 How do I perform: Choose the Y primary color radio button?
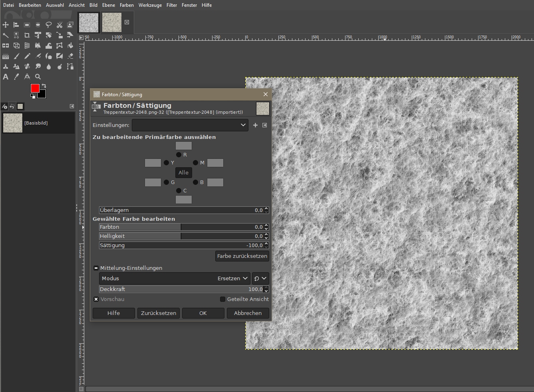pos(166,162)
